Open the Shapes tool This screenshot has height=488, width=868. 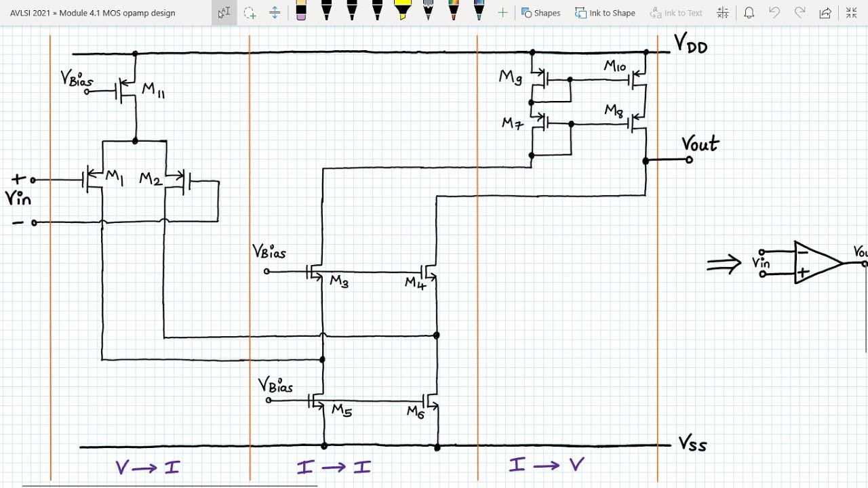click(x=541, y=13)
